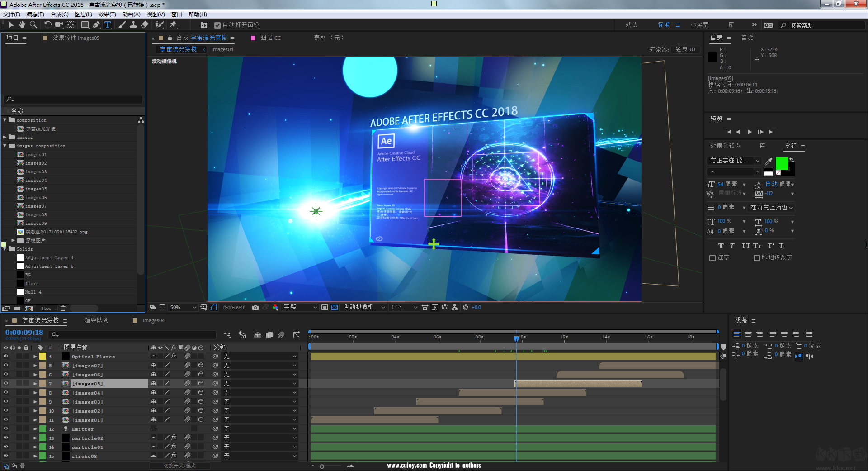868x471 pixels.
Task: Pick font color with eyedropper icon
Action: [x=769, y=161]
